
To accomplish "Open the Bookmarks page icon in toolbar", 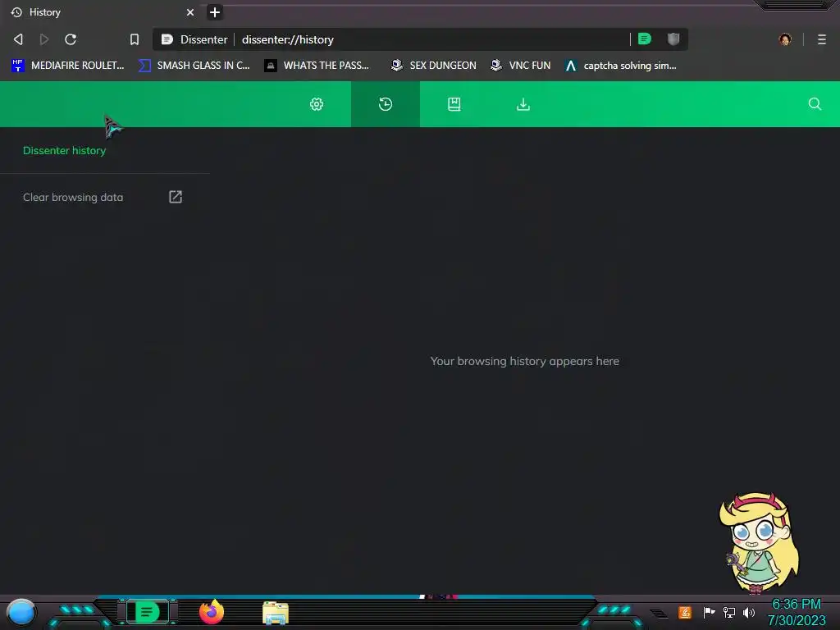I will coord(454,104).
